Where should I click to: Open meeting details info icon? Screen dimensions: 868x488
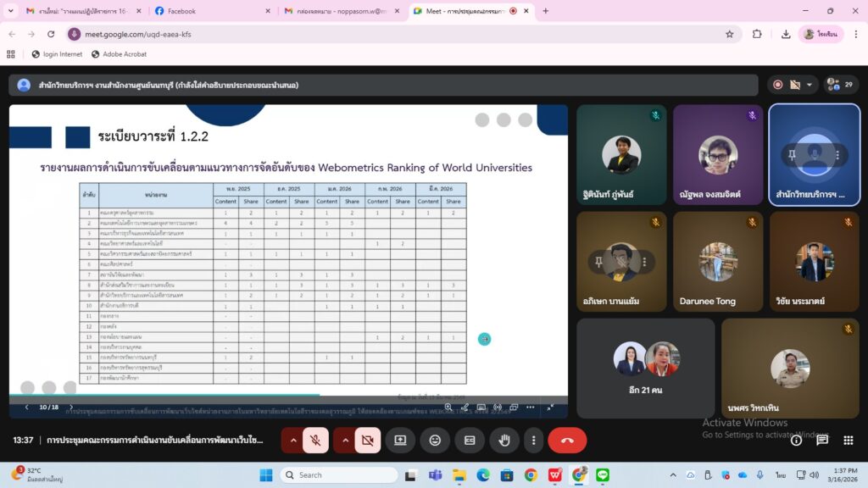coord(796,441)
